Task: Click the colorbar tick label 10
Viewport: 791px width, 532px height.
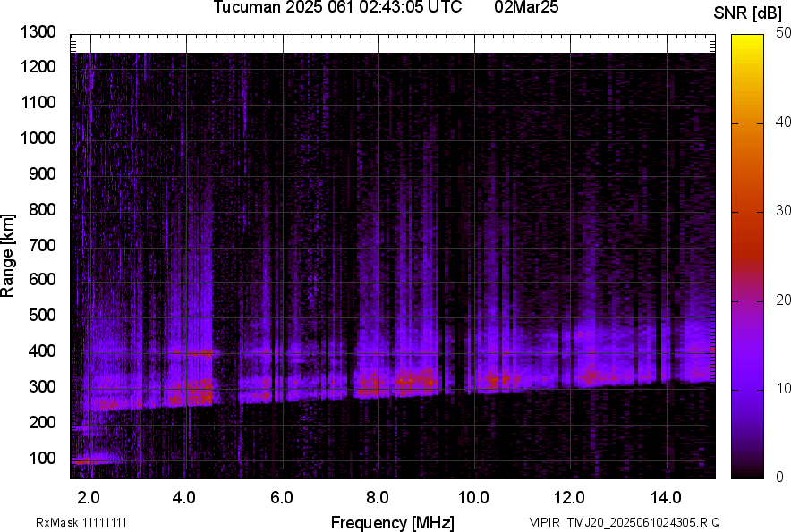Action: tap(783, 389)
